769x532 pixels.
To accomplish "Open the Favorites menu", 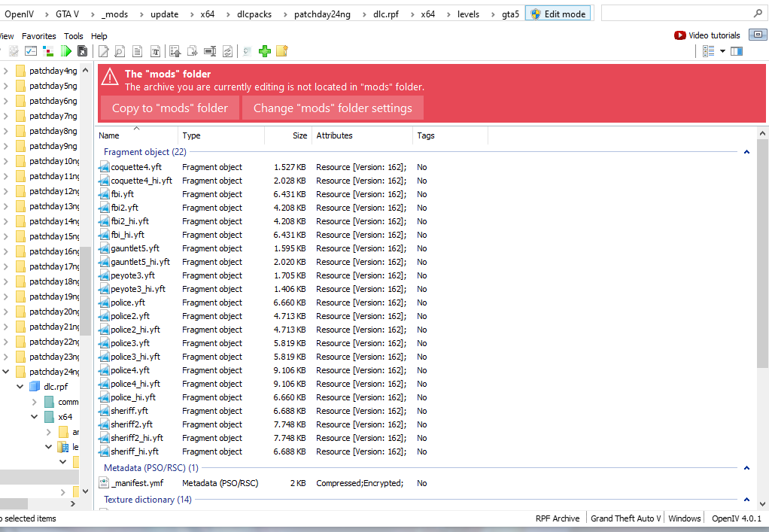I will pos(39,36).
